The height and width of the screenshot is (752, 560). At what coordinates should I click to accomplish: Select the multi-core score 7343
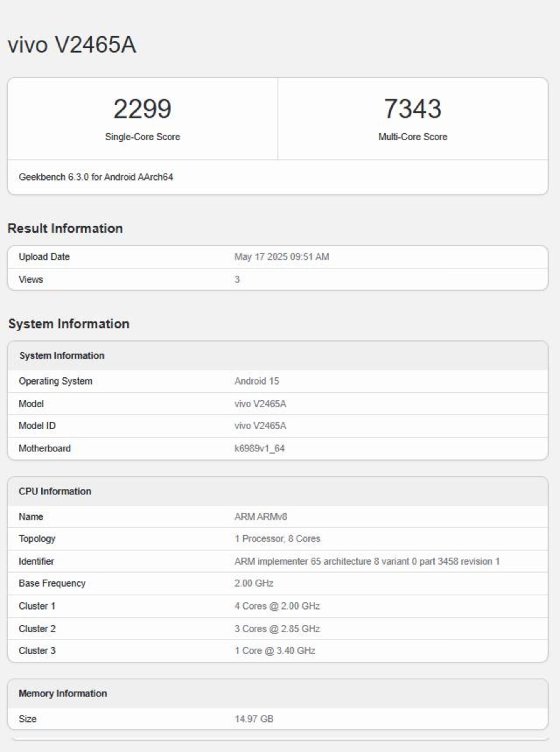(413, 109)
